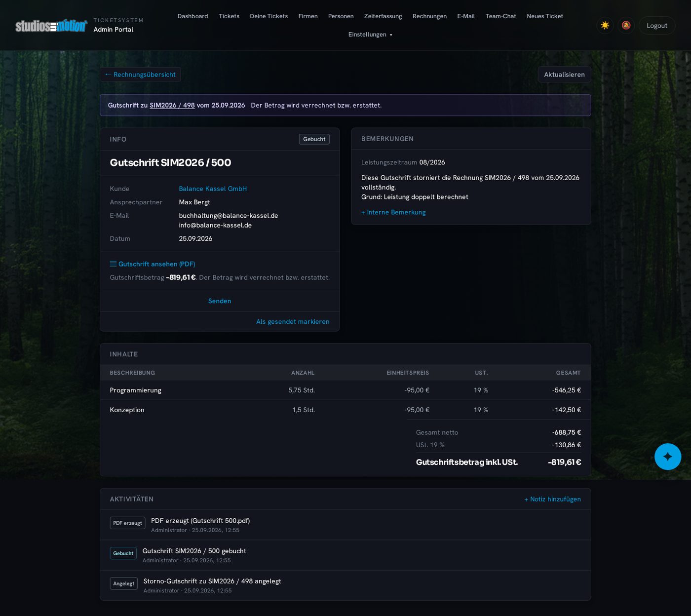The width and height of the screenshot is (691, 616).
Task: Click the Aktualisieren button
Action: coord(564,75)
